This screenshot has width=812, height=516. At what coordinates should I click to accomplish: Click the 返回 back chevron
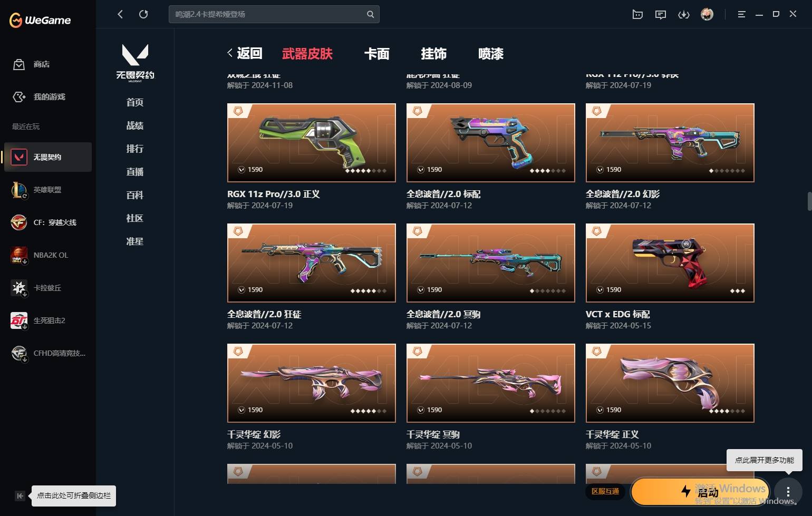(x=230, y=53)
